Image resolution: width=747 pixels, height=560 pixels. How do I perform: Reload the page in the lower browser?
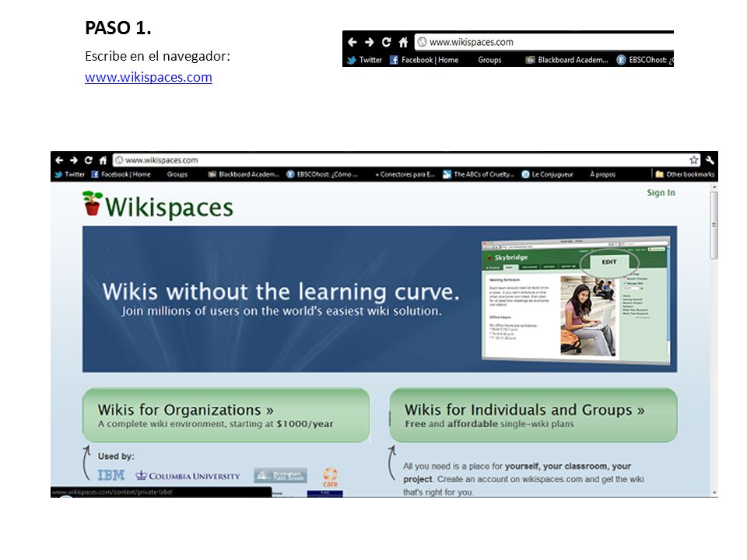(88, 160)
